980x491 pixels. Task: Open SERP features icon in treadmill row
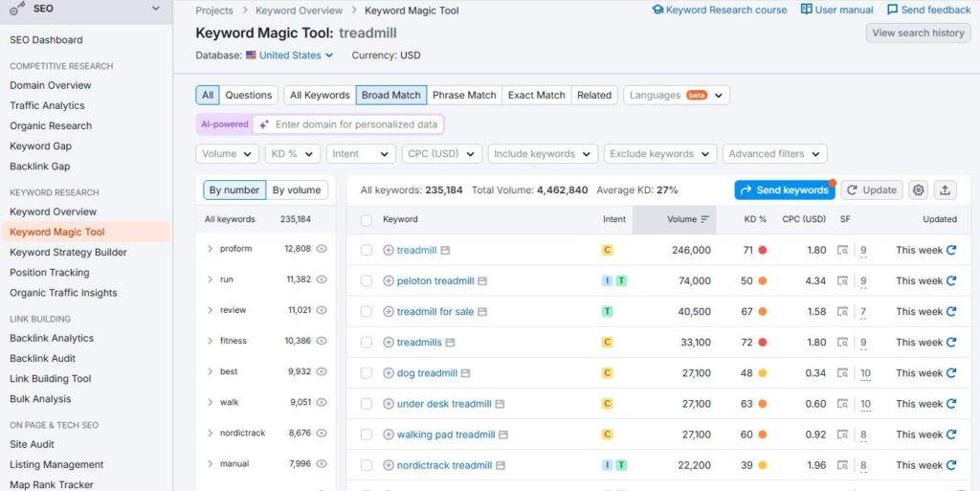tap(842, 250)
